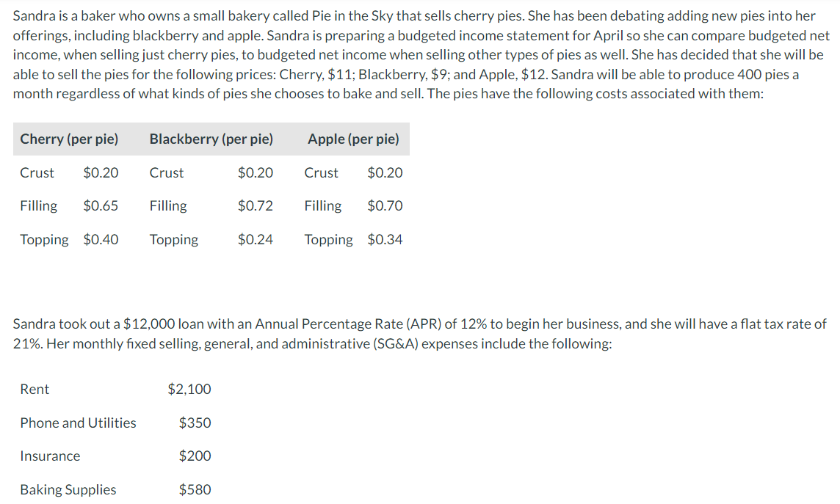840x504 pixels.
Task: Select the Blackberry Topping $0.24 value
Action: pos(255,239)
